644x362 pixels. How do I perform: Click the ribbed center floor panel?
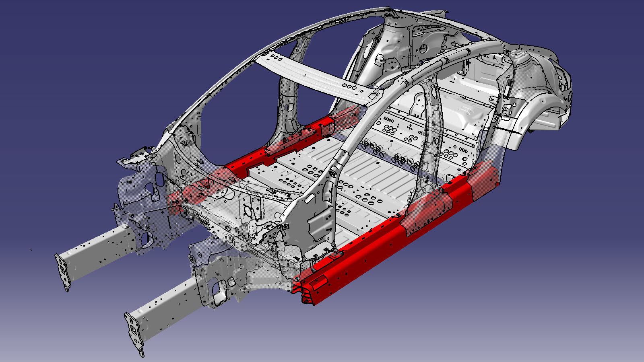[x=370, y=173]
